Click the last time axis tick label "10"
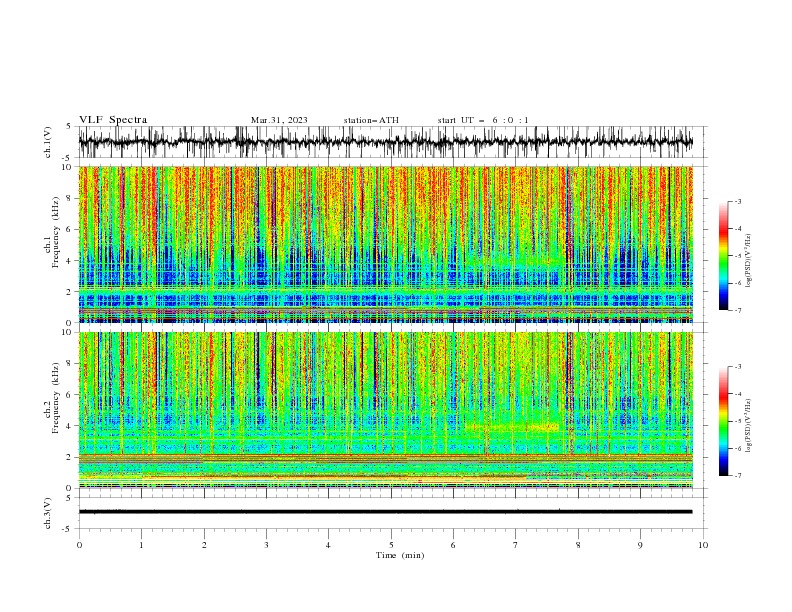Viewport: 792px width, 612px height. click(x=703, y=545)
